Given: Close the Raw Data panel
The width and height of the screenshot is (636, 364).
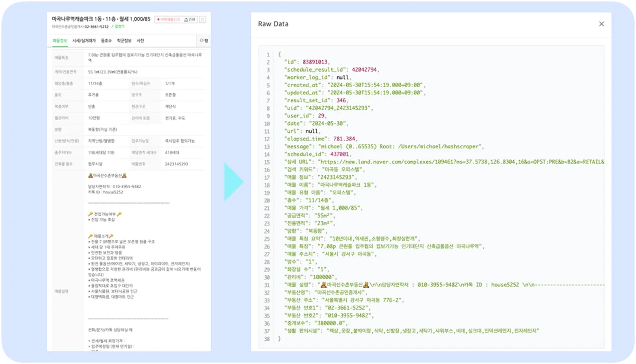Looking at the screenshot, I should pyautogui.click(x=601, y=24).
